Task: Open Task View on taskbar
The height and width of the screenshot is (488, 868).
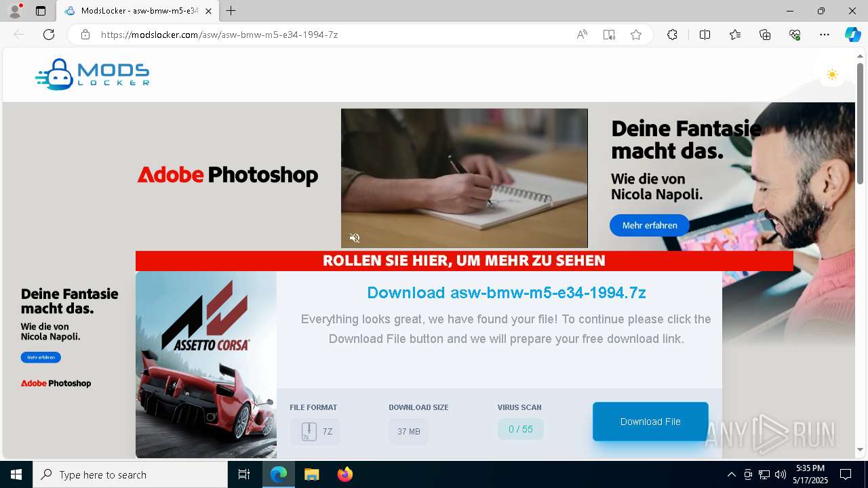Action: [x=244, y=474]
